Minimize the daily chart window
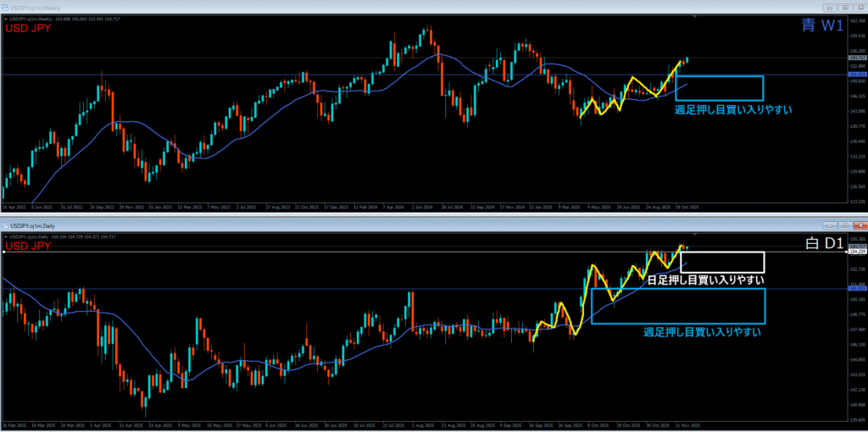868x432 pixels. (x=831, y=227)
